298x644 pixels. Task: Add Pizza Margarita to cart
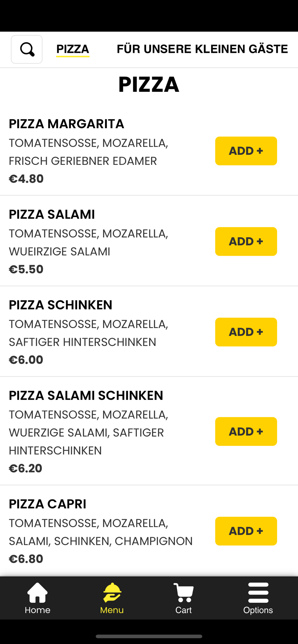point(246,151)
